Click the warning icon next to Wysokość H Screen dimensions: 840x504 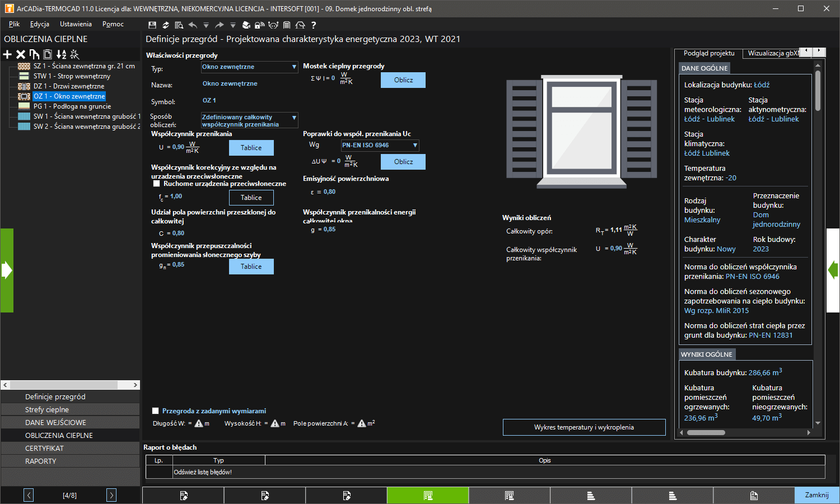[275, 423]
